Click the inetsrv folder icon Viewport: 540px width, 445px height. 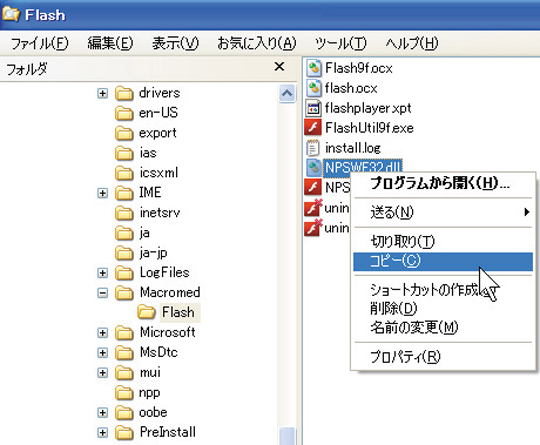(124, 213)
